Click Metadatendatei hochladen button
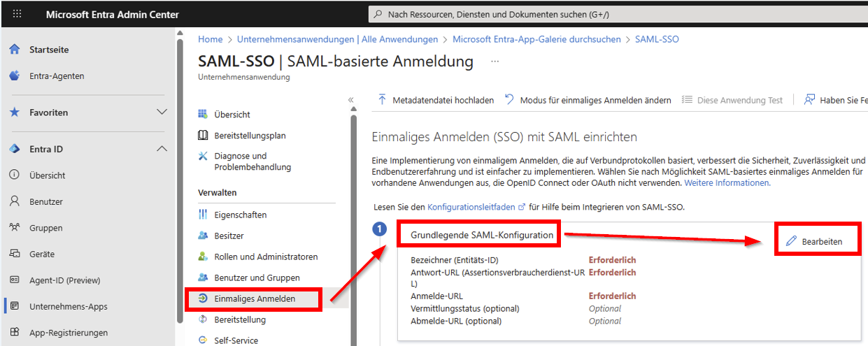Viewport: 868px width, 346px height. tap(436, 100)
